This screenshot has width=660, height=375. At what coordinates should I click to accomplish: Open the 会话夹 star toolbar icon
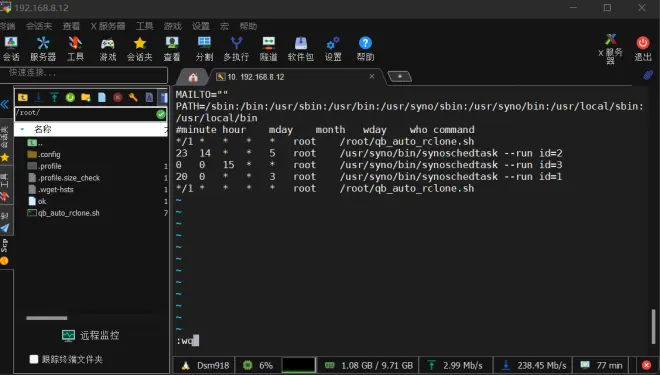click(140, 49)
